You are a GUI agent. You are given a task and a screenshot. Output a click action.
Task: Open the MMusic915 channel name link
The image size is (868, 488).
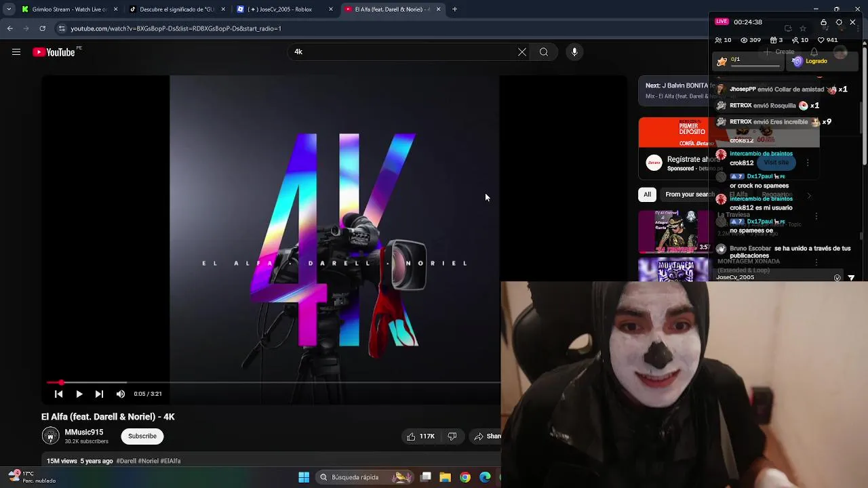tap(84, 432)
